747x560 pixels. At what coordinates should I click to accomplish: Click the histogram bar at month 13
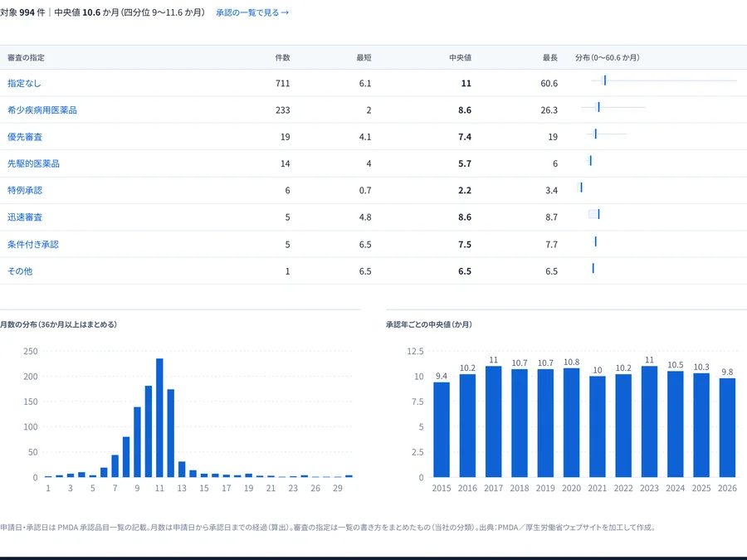pos(182,470)
